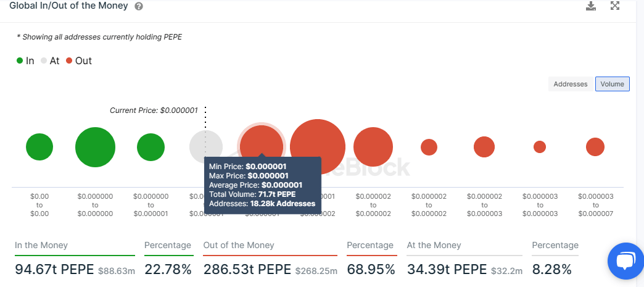Click the largest green bubble

pyautogui.click(x=95, y=148)
